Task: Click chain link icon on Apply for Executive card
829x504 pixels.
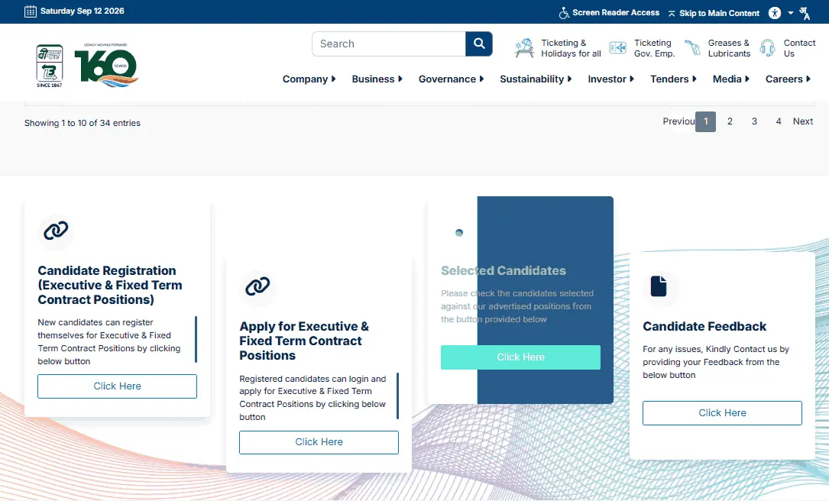Action: [x=257, y=286]
